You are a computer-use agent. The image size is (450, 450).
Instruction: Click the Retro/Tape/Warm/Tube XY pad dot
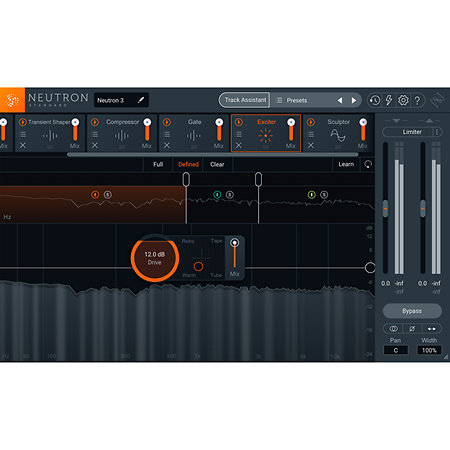198,266
